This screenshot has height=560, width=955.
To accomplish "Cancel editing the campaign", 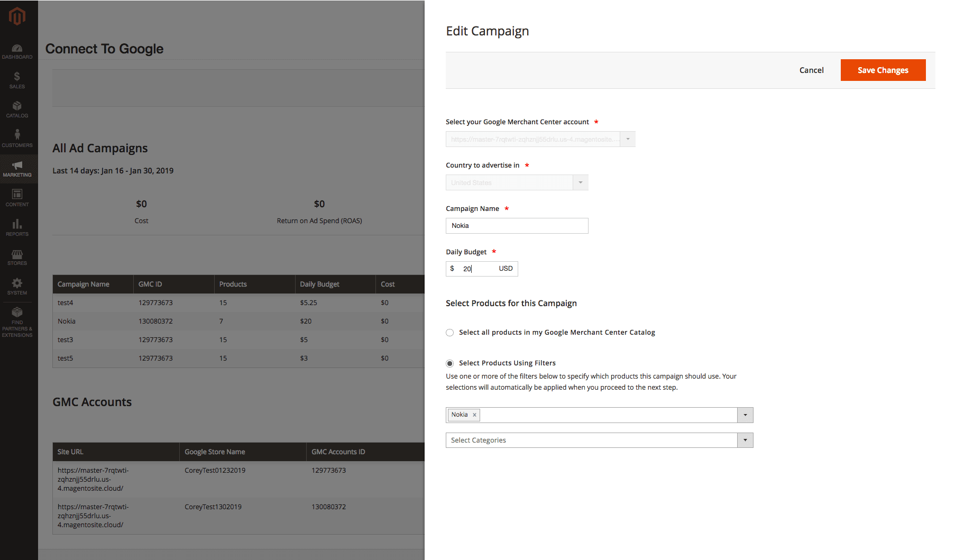I will (811, 70).
